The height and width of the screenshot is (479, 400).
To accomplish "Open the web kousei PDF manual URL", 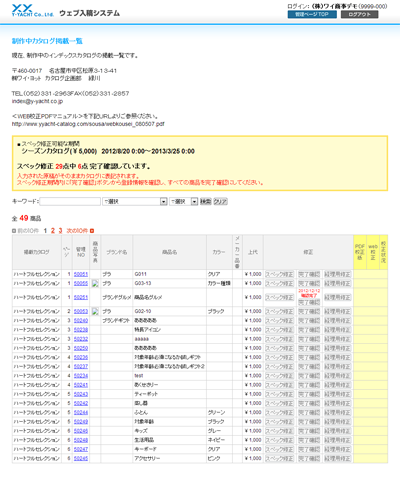I will (x=88, y=124).
